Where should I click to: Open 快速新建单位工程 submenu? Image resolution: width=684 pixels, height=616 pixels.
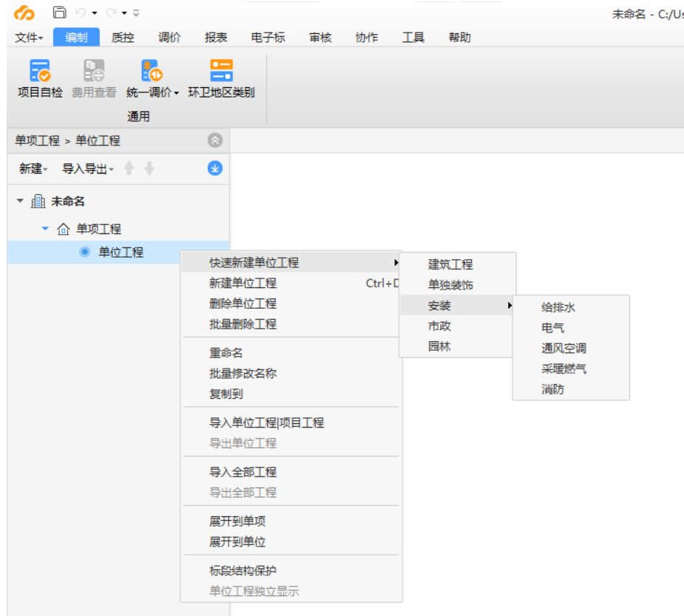click(290, 263)
